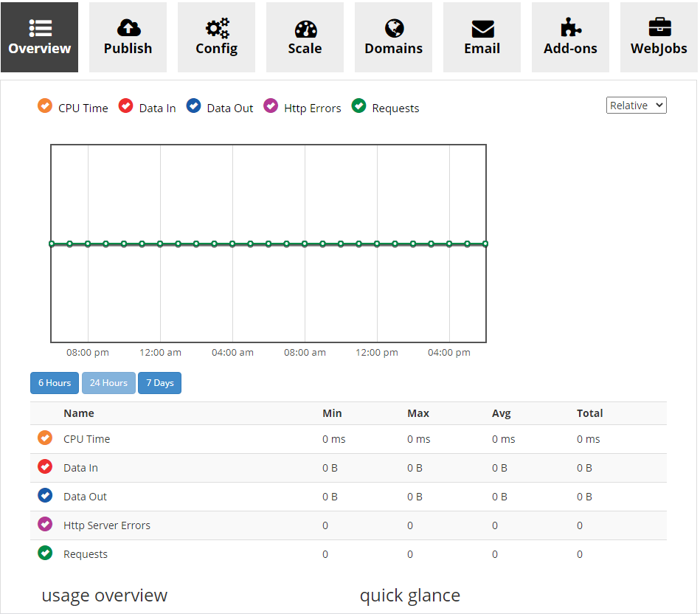Click the Overview list icon

pos(40,28)
